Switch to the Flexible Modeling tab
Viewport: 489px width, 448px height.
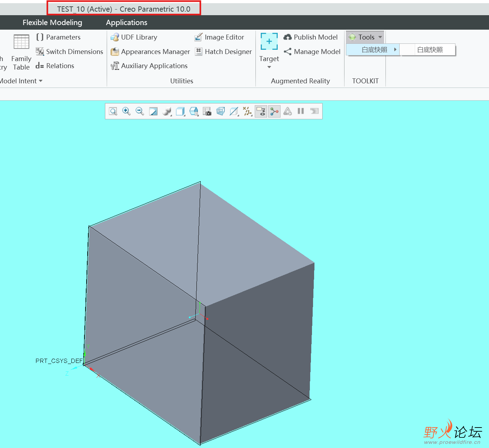pyautogui.click(x=52, y=23)
